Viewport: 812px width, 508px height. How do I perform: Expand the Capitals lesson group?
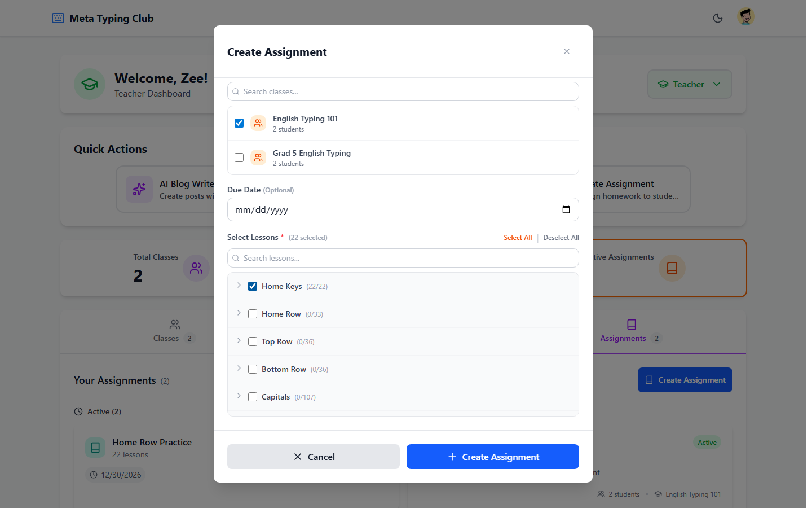(239, 396)
